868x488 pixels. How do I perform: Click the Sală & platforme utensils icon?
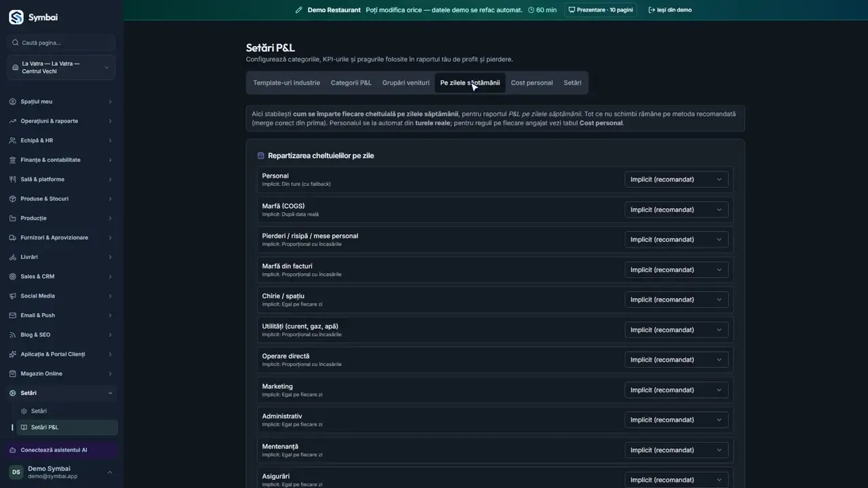[x=13, y=180]
